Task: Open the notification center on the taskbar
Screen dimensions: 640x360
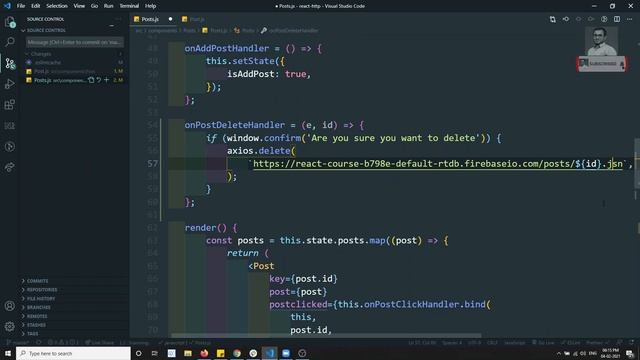Action: pos(630,353)
